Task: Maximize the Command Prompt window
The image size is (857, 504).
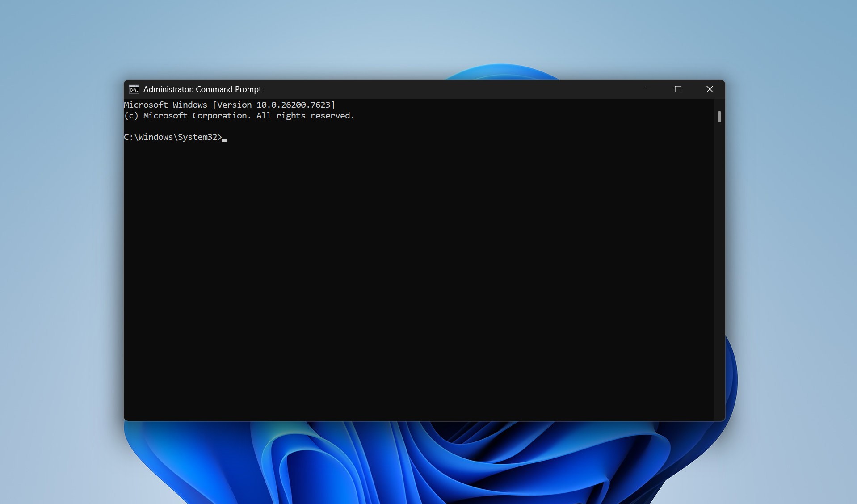Action: 678,89
